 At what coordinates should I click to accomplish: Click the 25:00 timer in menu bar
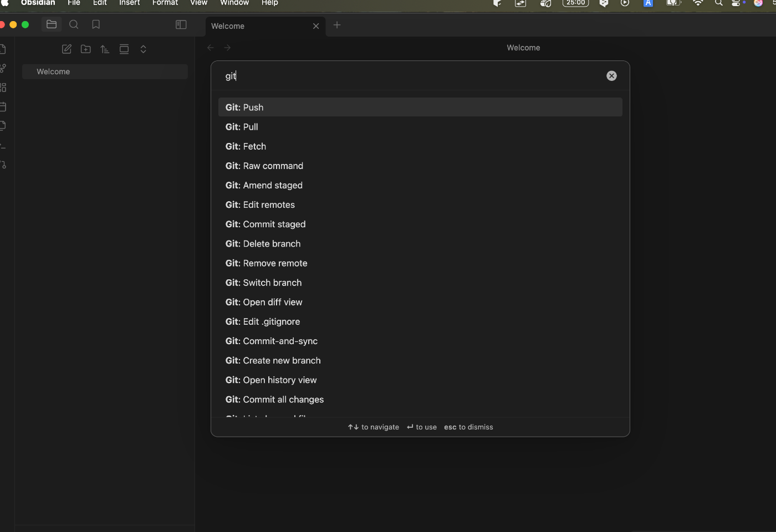click(x=575, y=3)
